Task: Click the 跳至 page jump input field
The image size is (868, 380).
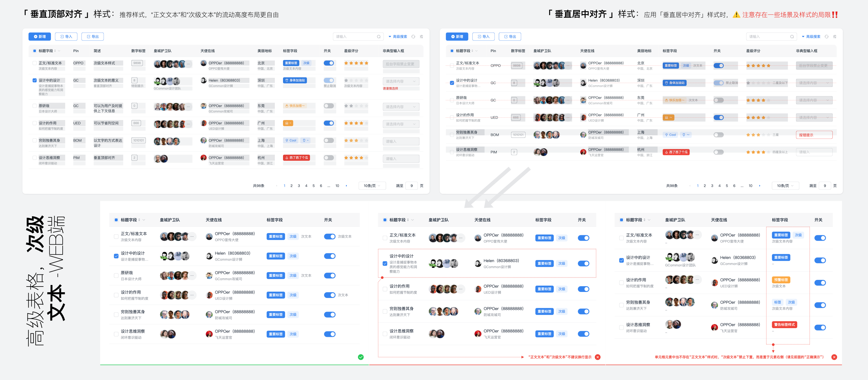Action: coord(411,185)
